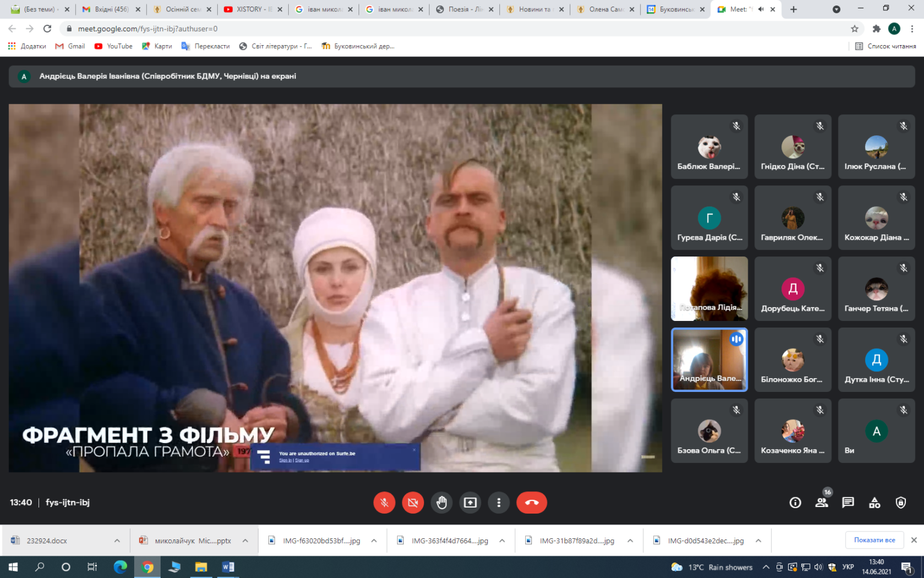This screenshot has height=578, width=924.
Task: Select speaking Андрієць Валерія video tile
Action: [709, 360]
